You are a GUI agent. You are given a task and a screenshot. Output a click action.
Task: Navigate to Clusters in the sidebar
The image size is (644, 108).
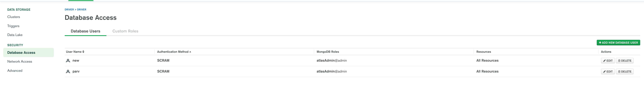pos(14,17)
